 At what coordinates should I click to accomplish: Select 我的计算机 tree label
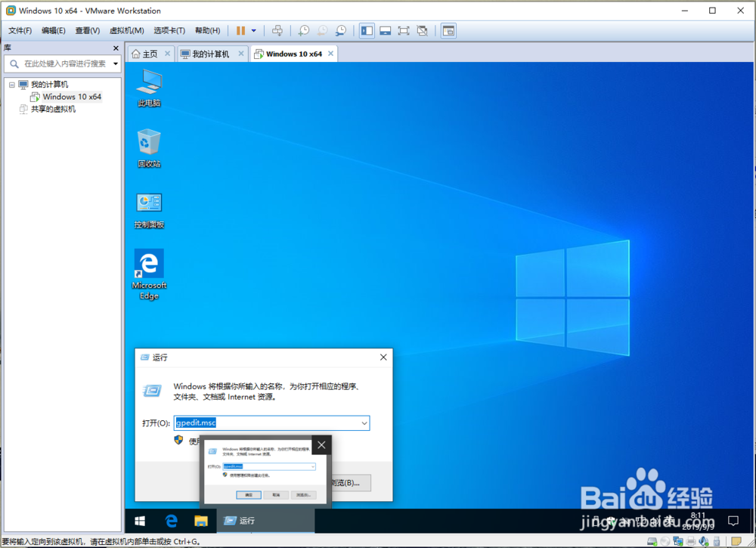click(x=50, y=85)
